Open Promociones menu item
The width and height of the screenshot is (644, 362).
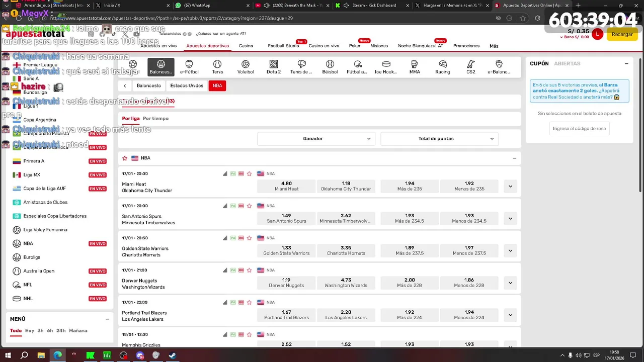466,46
